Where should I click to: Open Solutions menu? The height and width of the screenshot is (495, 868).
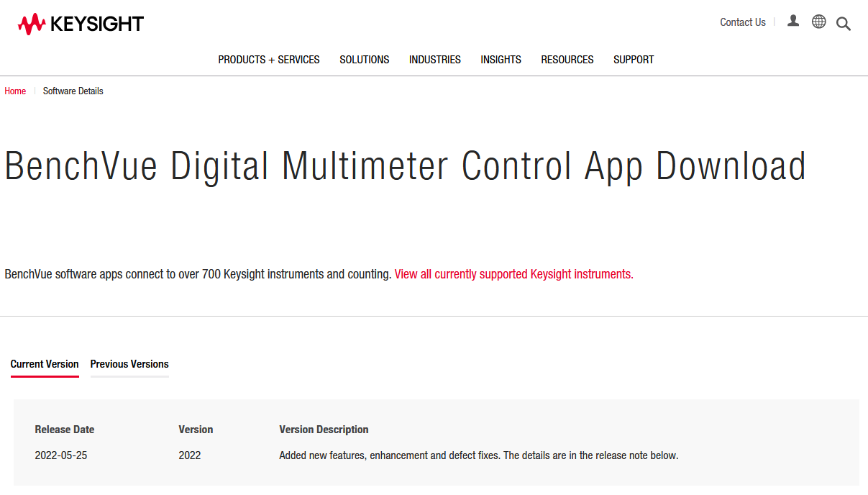(365, 60)
